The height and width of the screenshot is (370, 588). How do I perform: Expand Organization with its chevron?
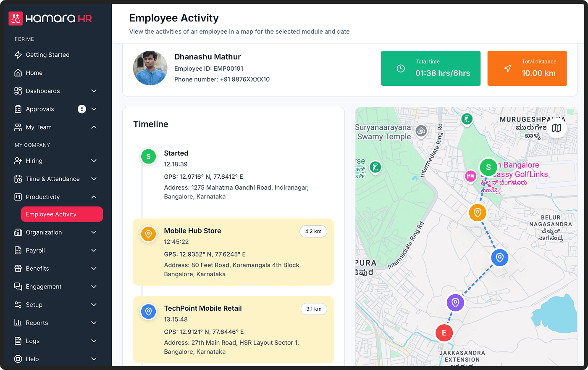94,232
